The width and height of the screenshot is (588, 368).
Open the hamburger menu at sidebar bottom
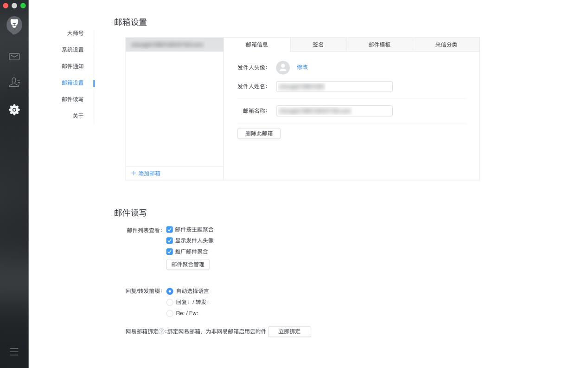[14, 352]
